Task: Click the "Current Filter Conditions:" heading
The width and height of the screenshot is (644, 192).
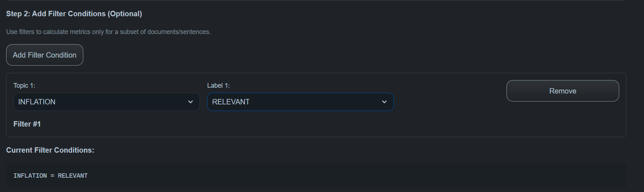Action: [50, 150]
